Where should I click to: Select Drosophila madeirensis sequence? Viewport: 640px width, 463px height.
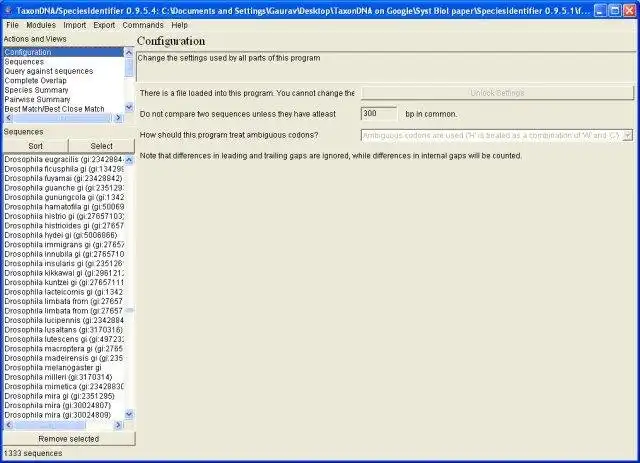pyautogui.click(x=63, y=358)
